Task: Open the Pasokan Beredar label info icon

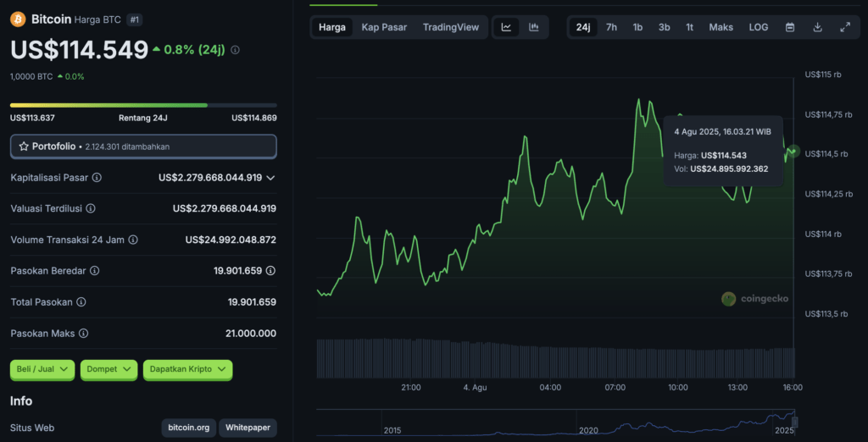Action: click(95, 270)
